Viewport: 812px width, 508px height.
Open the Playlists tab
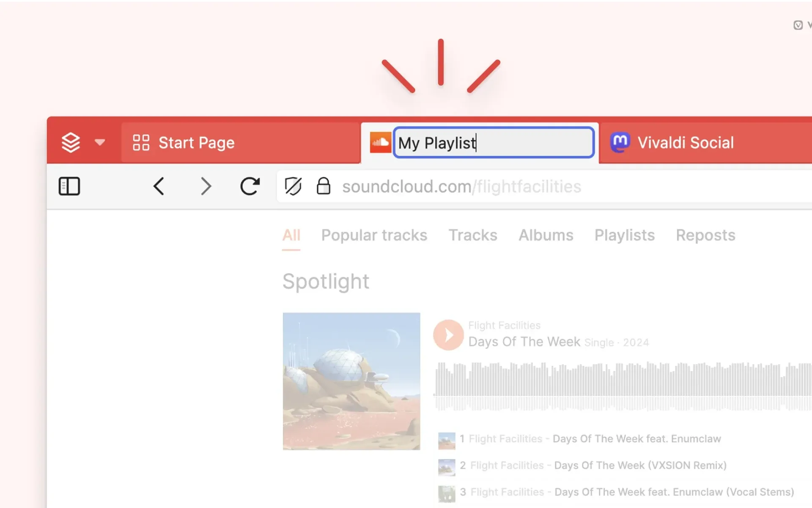click(x=625, y=235)
